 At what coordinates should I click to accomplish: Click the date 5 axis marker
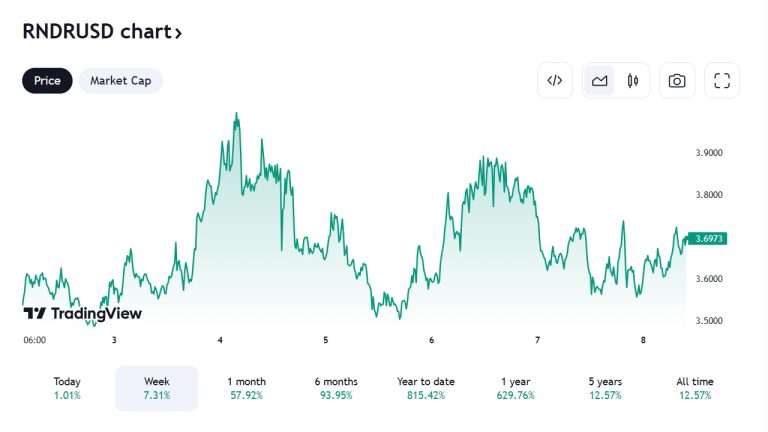[x=326, y=340]
